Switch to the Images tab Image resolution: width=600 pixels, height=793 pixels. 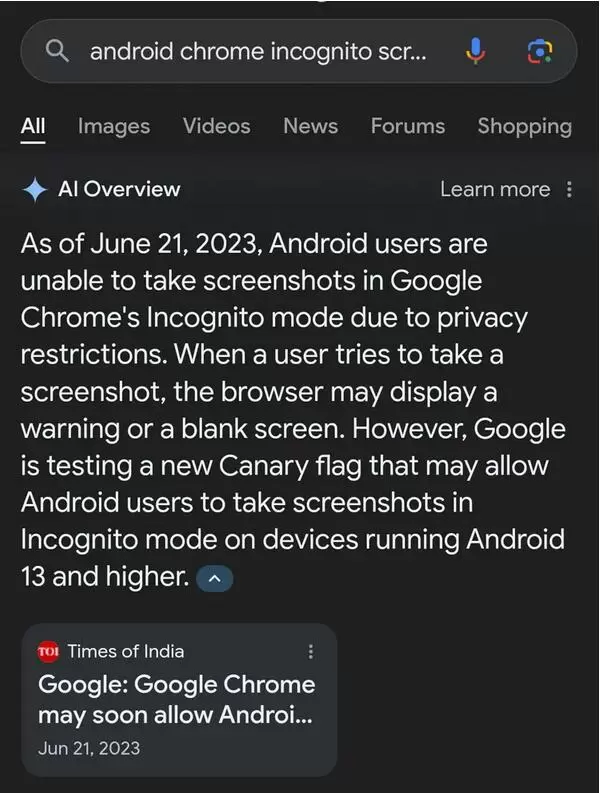click(114, 126)
